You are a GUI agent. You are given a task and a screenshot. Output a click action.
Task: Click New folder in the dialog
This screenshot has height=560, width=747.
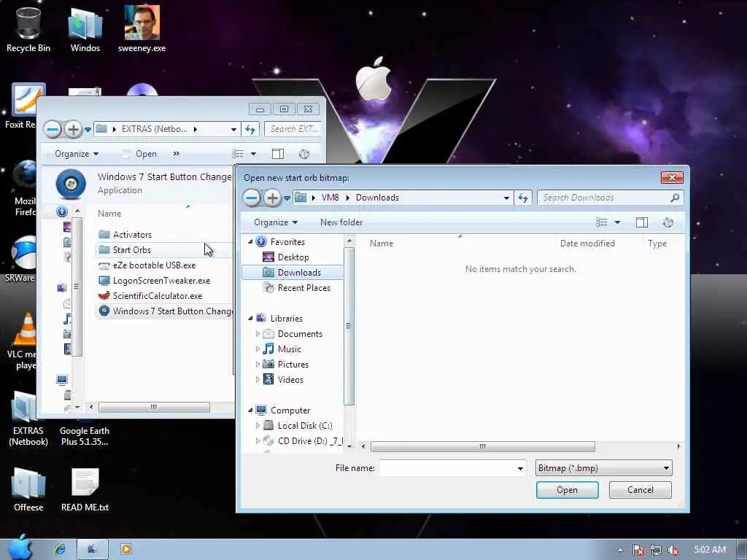pyautogui.click(x=341, y=222)
